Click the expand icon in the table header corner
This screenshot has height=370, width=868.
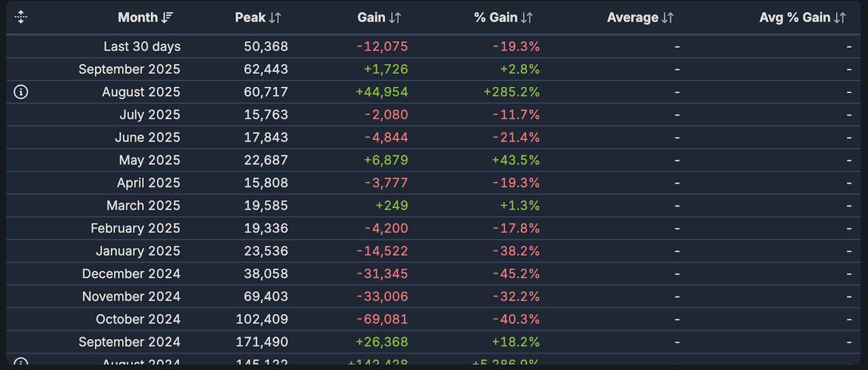pos(21,17)
